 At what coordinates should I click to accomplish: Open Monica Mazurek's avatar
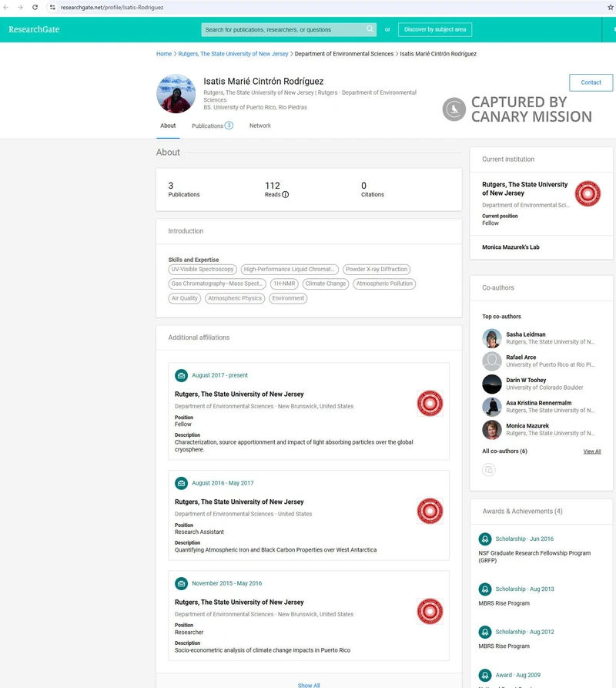click(x=492, y=430)
